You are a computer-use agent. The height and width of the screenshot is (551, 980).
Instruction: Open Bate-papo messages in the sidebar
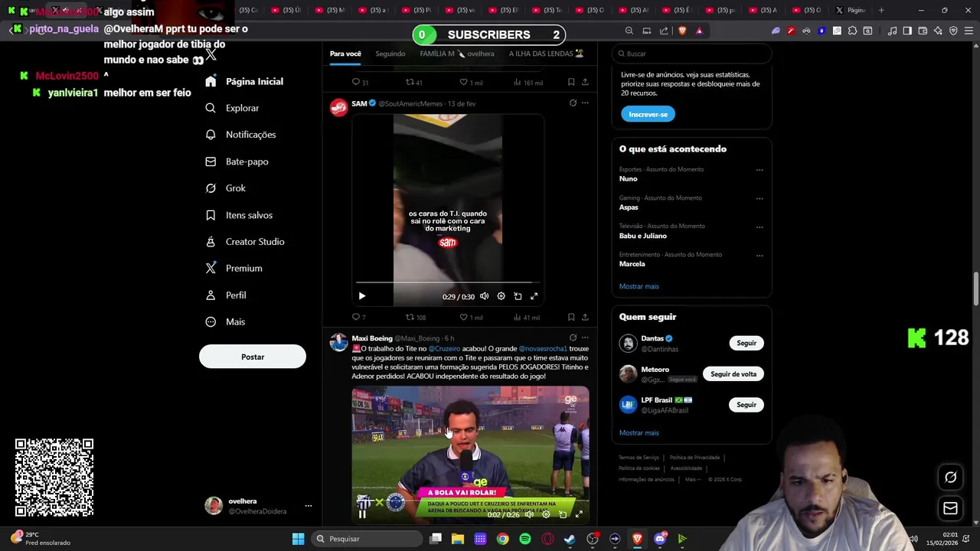click(x=237, y=161)
